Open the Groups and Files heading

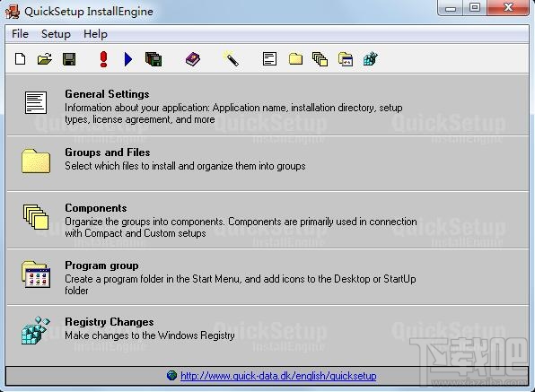click(x=108, y=152)
